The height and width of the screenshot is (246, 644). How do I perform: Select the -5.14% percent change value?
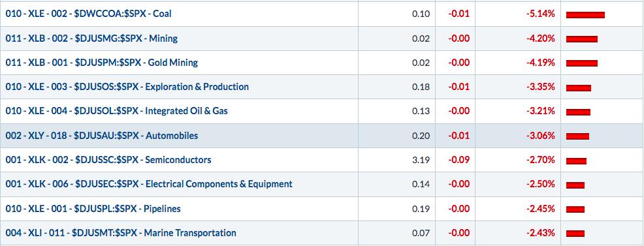coord(541,14)
